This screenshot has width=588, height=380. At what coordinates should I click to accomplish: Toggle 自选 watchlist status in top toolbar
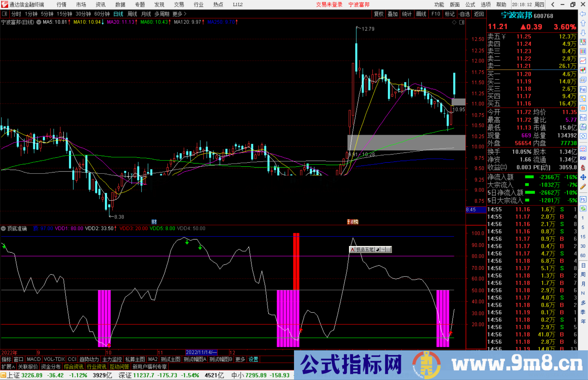point(465,14)
